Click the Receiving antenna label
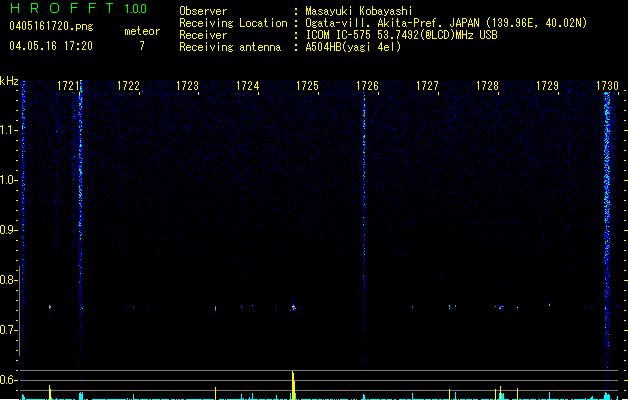 [x=230, y=47]
